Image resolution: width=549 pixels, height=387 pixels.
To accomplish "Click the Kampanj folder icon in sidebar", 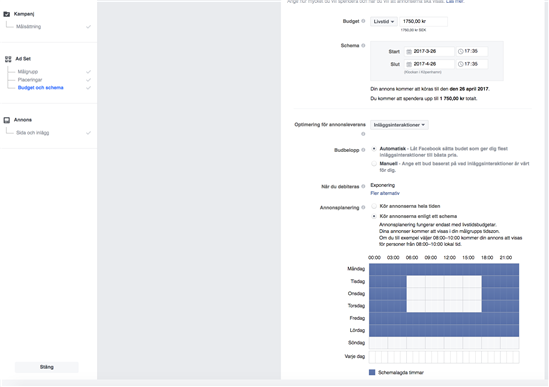I will pos(7,14).
